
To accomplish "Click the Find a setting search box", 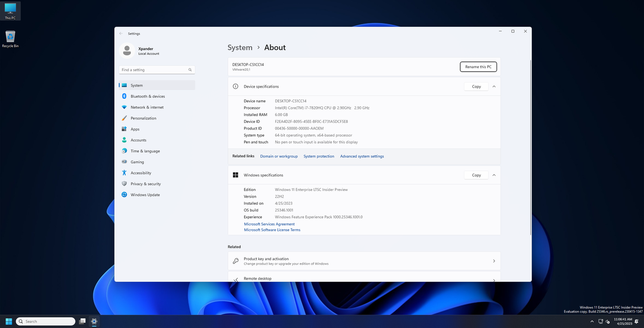I will pyautogui.click(x=157, y=70).
